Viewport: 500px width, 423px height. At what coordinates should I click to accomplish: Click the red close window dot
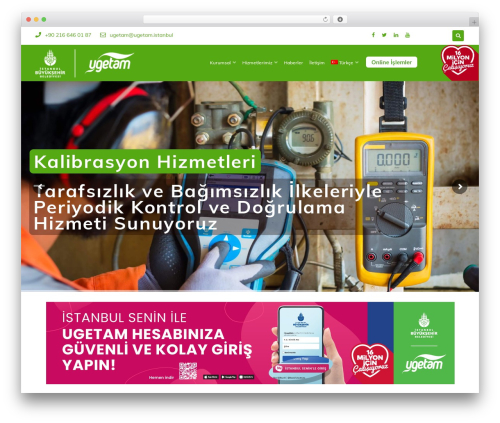tap(29, 20)
